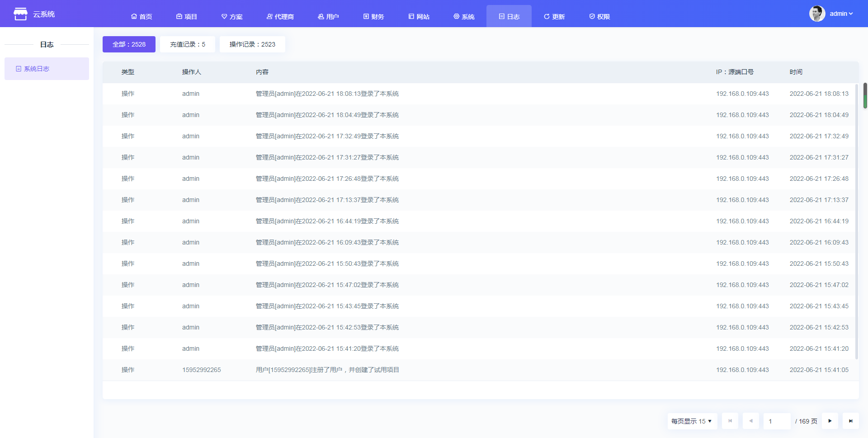Click the finance icon beside 财务

tap(366, 17)
